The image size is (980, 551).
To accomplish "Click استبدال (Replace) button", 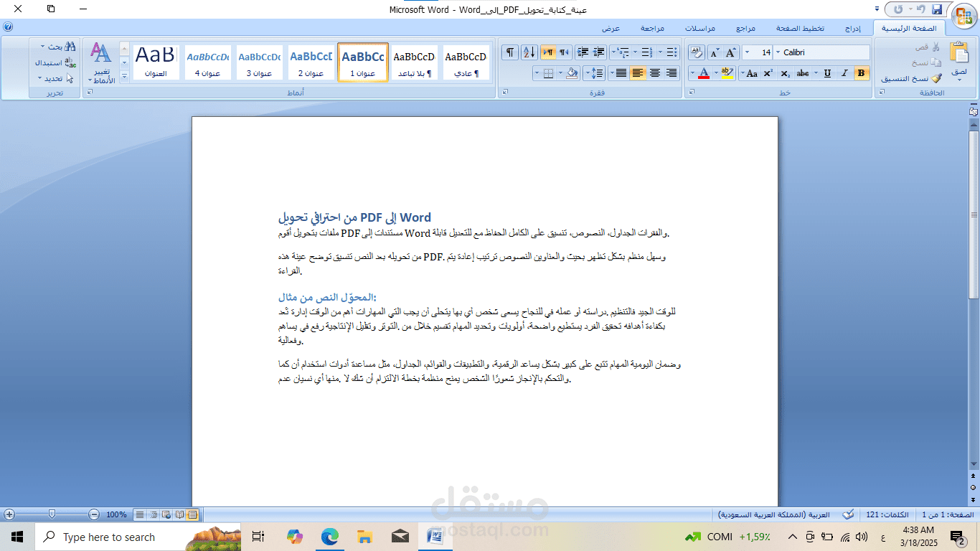I will (x=55, y=62).
